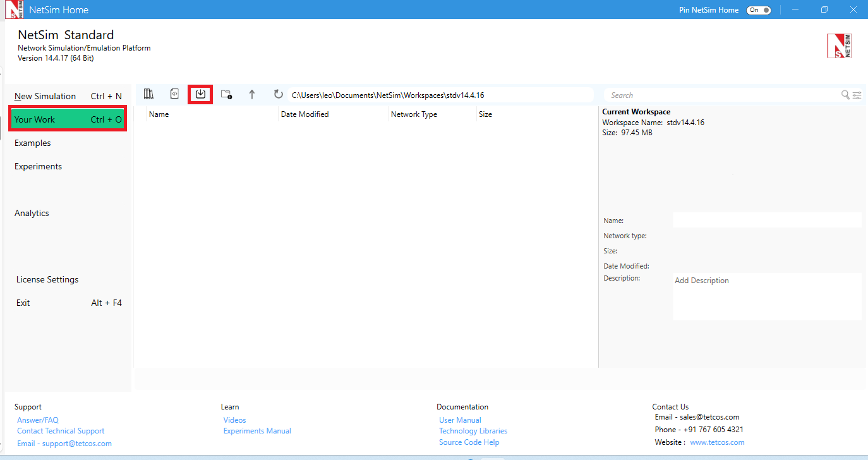Sort by the Size column header
The width and height of the screenshot is (868, 460).
[x=485, y=114]
